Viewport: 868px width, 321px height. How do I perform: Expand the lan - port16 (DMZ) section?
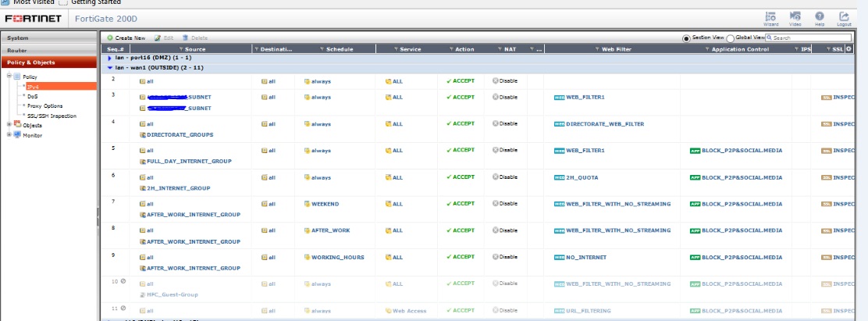click(x=109, y=58)
